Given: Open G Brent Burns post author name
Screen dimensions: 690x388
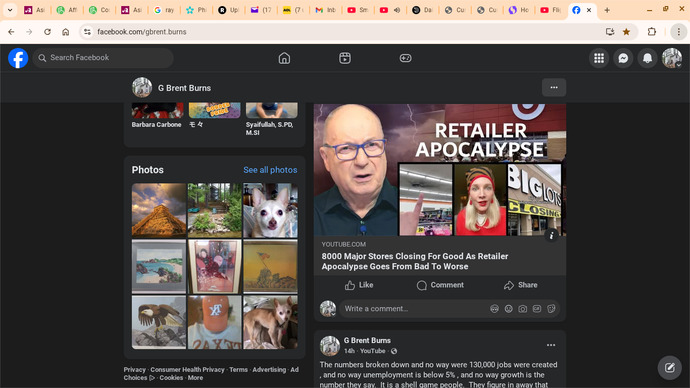Looking at the screenshot, I should 367,340.
